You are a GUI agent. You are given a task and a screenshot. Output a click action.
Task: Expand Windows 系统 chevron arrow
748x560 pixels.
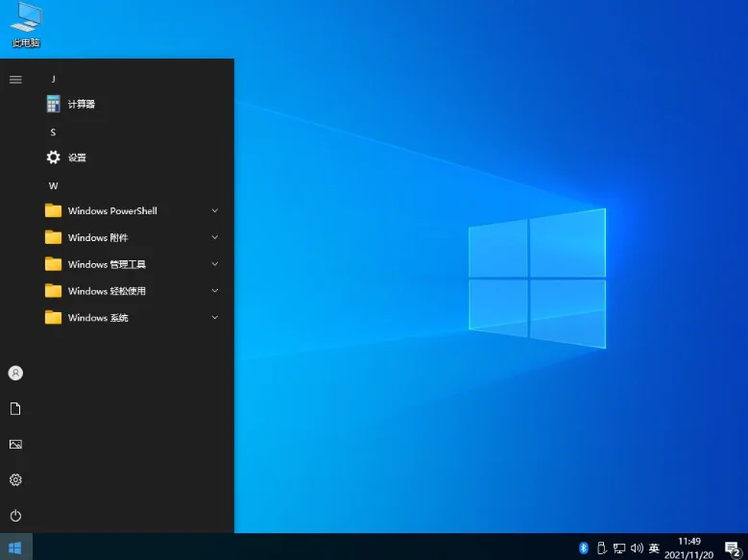point(215,318)
